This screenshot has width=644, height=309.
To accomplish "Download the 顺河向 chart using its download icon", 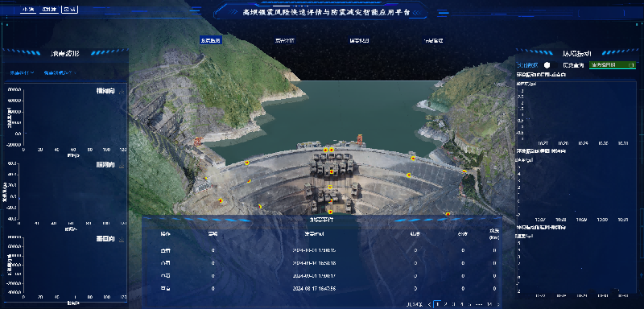I will 122,166.
